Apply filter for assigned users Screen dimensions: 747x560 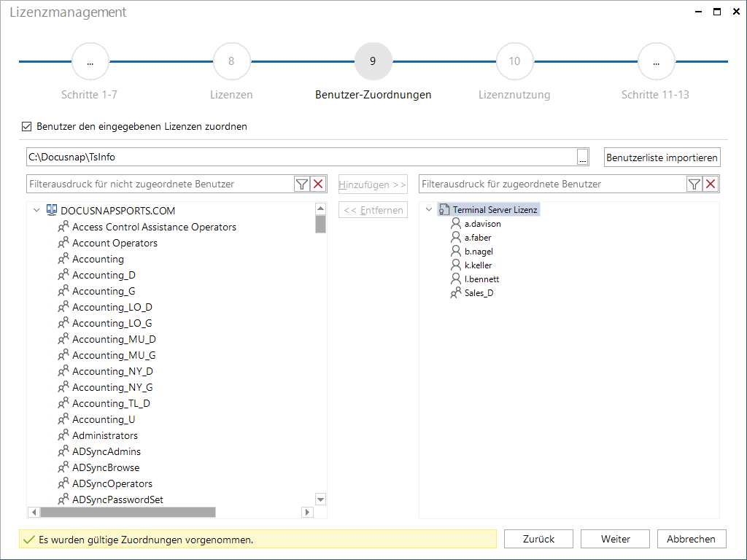694,184
